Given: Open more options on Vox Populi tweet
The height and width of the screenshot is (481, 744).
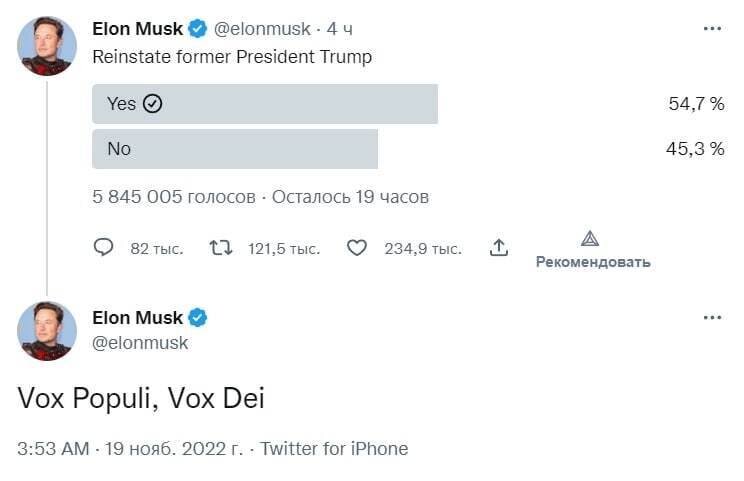Looking at the screenshot, I should [x=712, y=318].
